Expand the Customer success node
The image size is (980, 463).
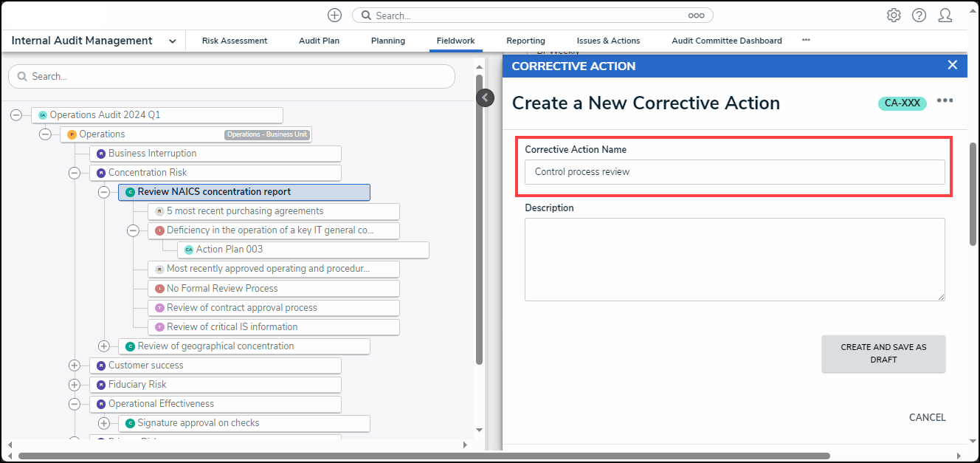point(75,366)
